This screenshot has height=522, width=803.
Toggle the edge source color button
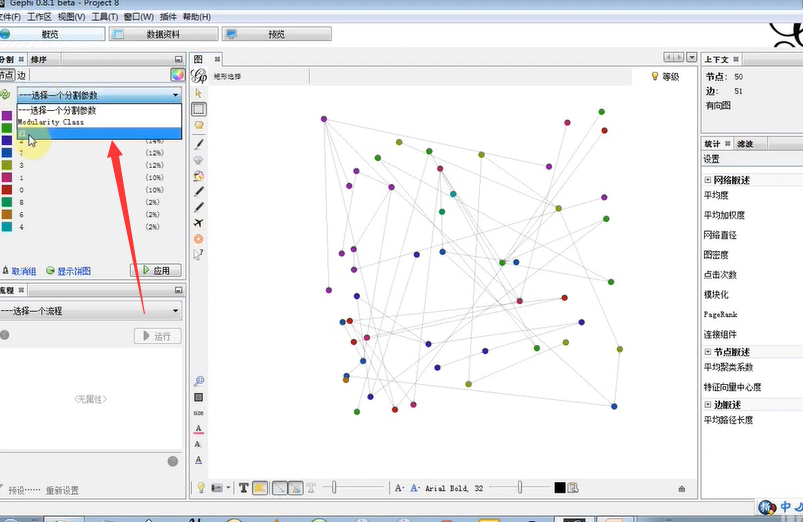pos(295,488)
